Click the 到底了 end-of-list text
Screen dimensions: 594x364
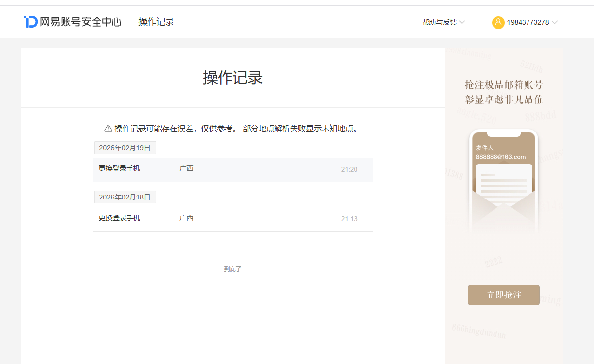point(233,269)
